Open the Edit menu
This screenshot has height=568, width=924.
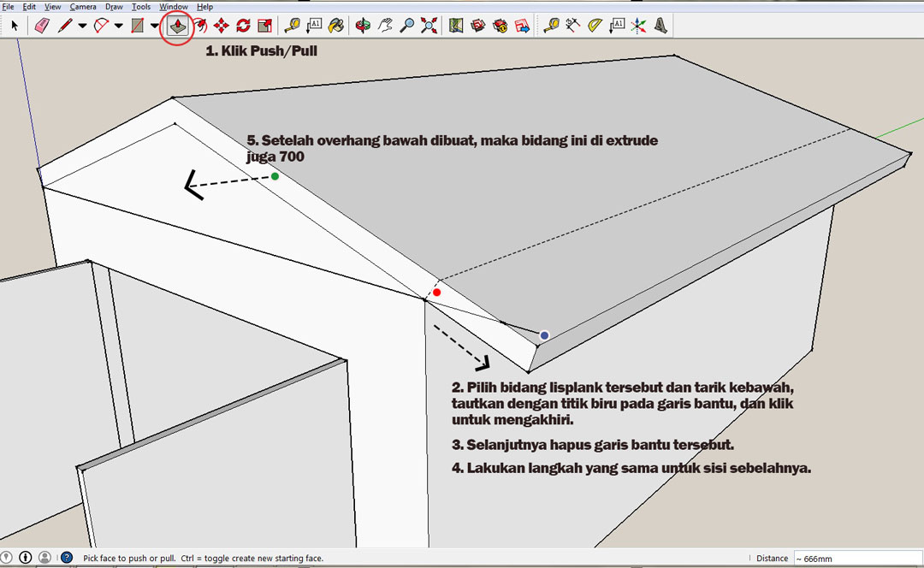(x=29, y=7)
